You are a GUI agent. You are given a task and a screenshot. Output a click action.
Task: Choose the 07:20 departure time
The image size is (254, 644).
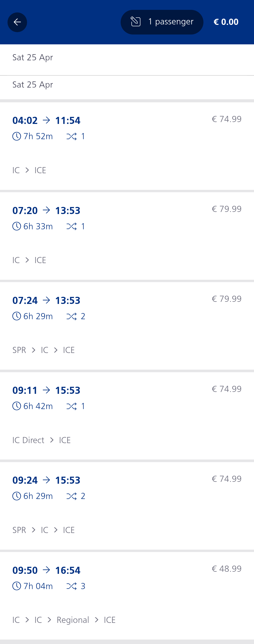25,211
